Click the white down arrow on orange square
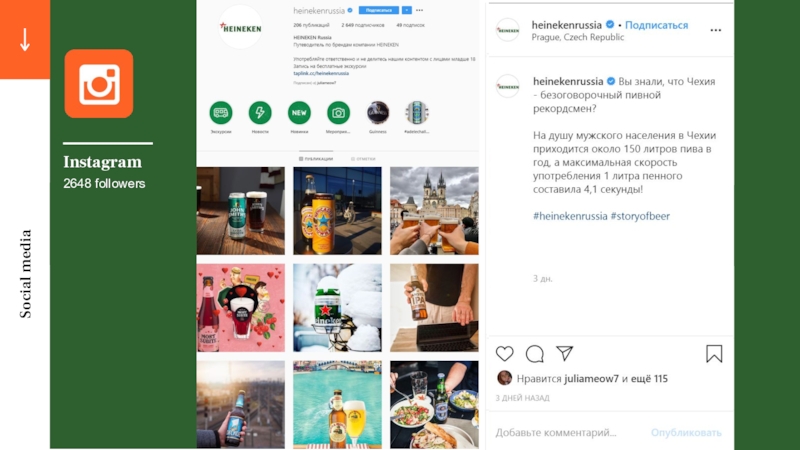Image resolution: width=800 pixels, height=450 pixels. pyautogui.click(x=24, y=39)
